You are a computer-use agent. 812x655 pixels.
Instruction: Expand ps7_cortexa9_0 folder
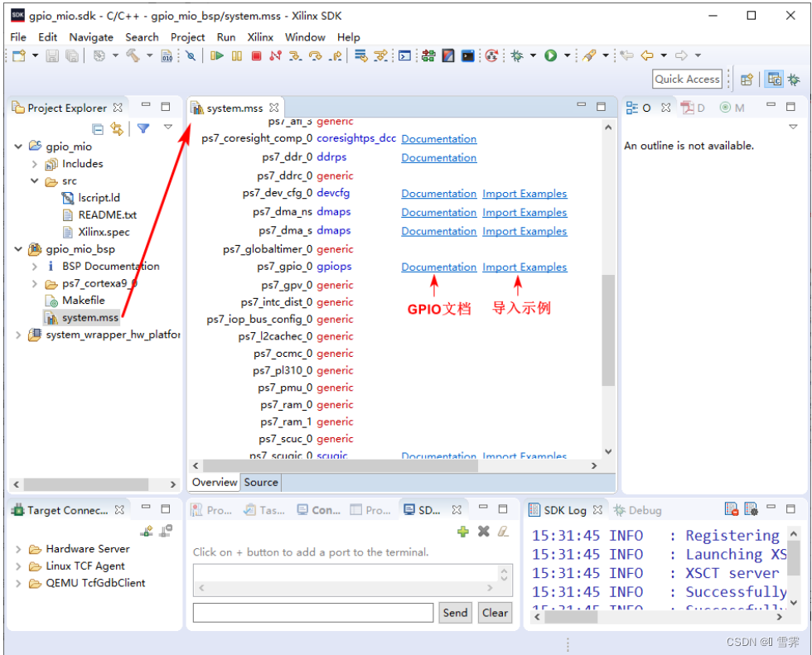pos(34,283)
